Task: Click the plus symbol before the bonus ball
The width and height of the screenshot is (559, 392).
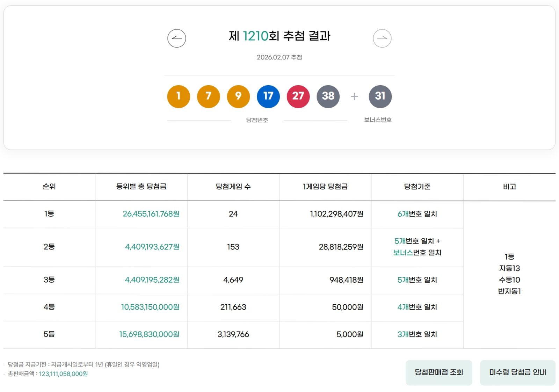Action: click(354, 96)
